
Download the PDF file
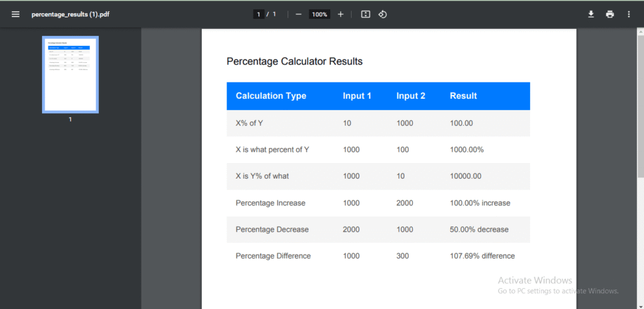point(591,14)
